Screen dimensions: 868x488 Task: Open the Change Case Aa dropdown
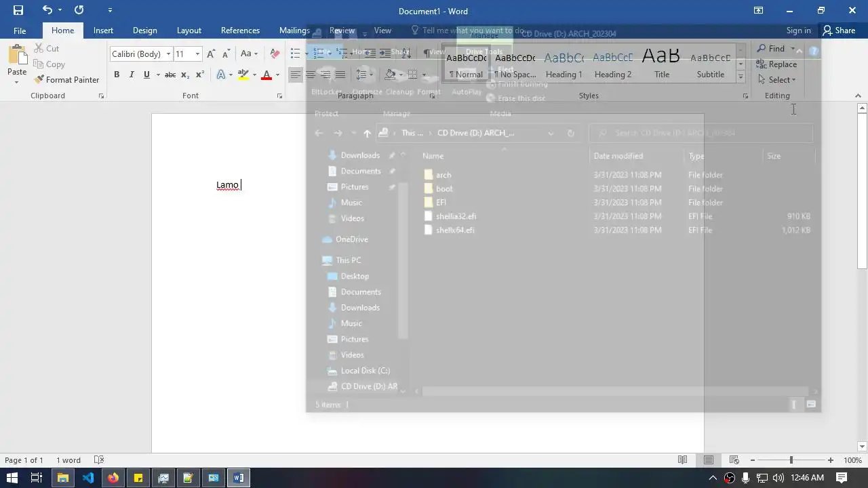(x=248, y=54)
